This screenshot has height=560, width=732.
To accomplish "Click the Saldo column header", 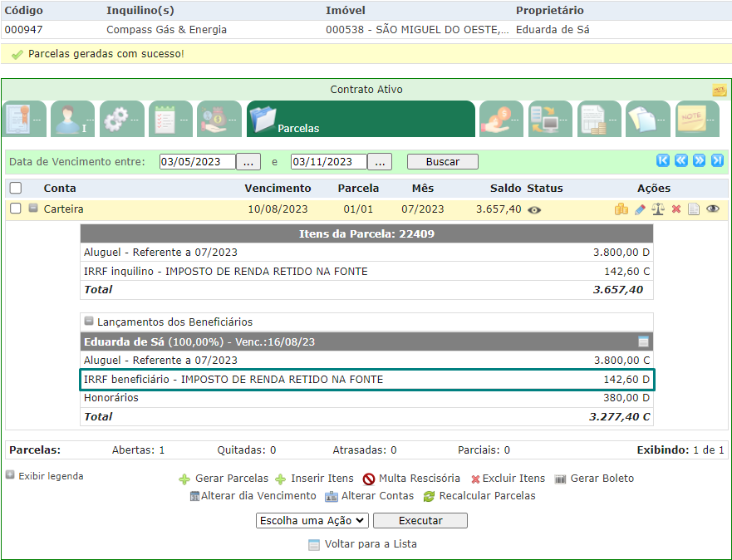I will (505, 188).
